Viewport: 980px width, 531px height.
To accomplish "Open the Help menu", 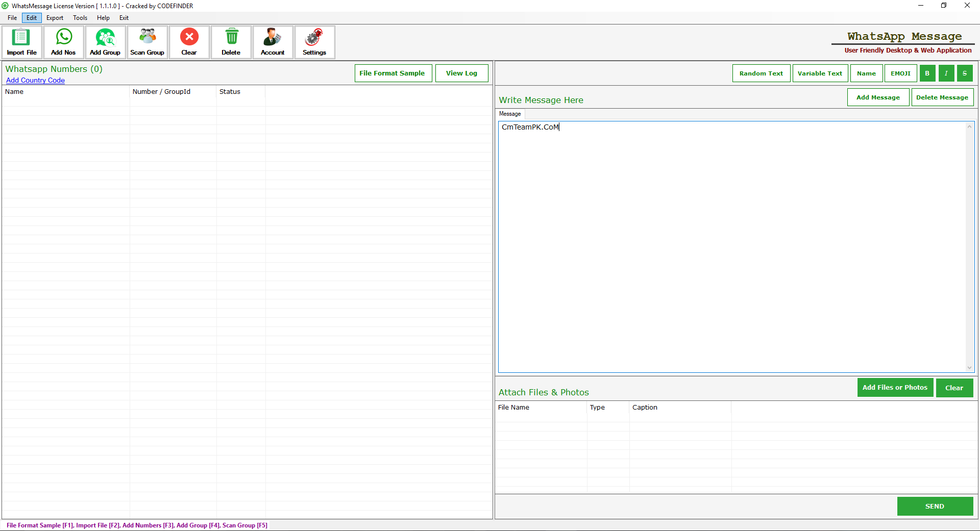I will pos(103,18).
